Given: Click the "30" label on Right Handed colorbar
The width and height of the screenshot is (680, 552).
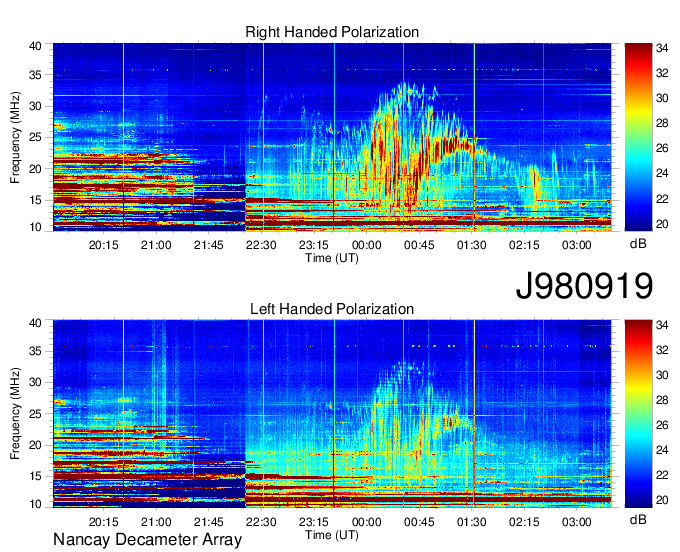Looking at the screenshot, I should (662, 98).
